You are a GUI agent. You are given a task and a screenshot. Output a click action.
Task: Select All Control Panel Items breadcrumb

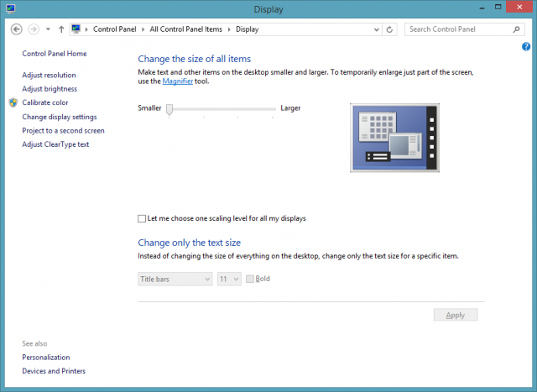(x=186, y=29)
